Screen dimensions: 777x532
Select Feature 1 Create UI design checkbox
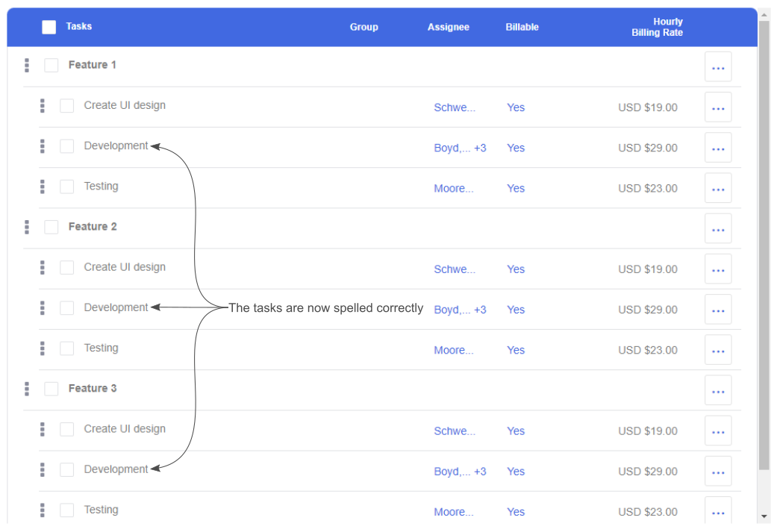click(67, 105)
